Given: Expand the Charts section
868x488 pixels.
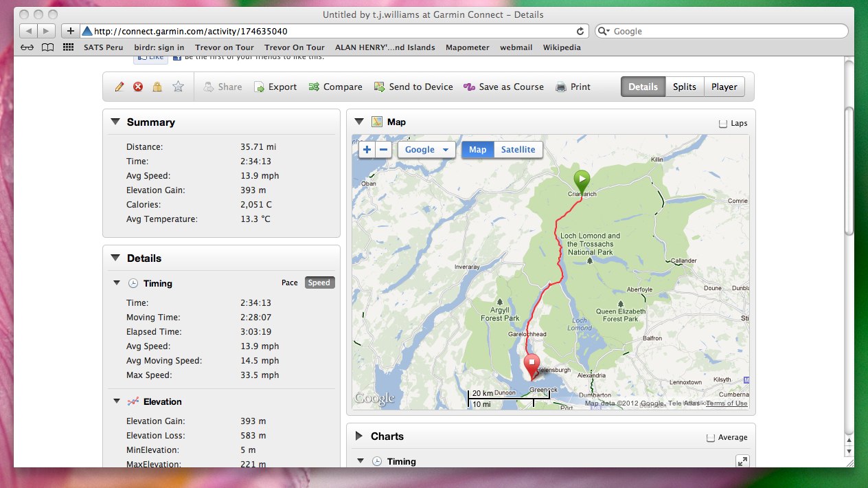Looking at the screenshot, I should (x=358, y=436).
